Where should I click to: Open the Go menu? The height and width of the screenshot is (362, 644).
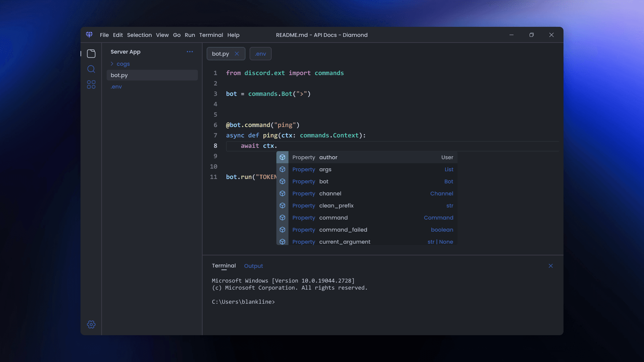177,35
